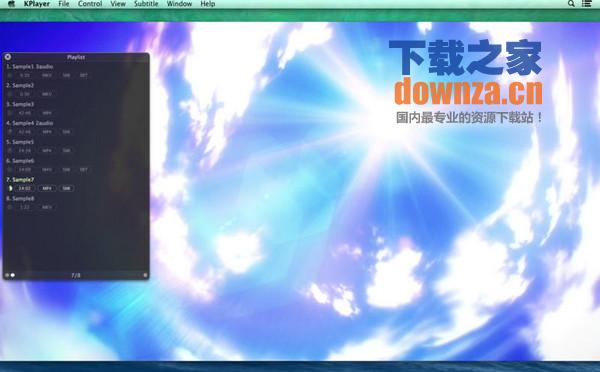Click the MKV badge under Sample1
Screen dimensions: 600x372
47,75
